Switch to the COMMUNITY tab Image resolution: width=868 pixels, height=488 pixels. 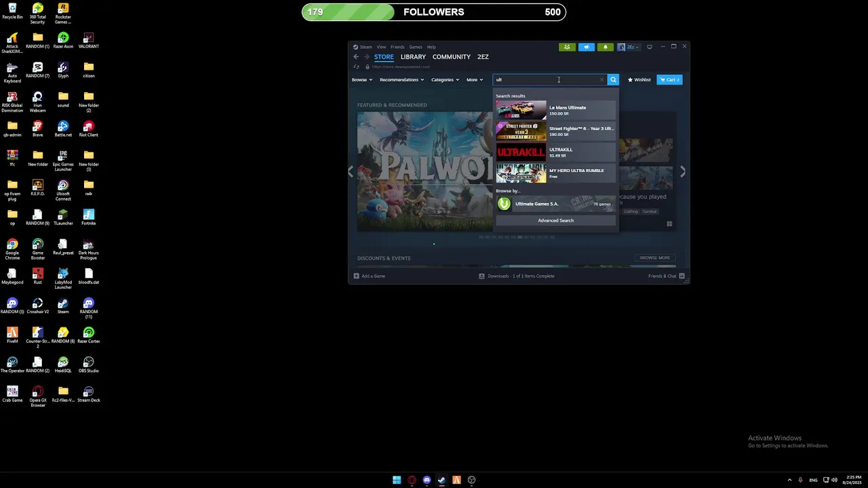click(x=452, y=57)
